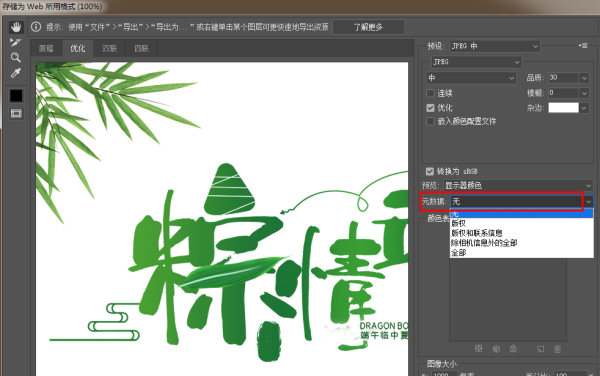Click the delete color trash icon
The height and width of the screenshot is (376, 600).
point(558,349)
